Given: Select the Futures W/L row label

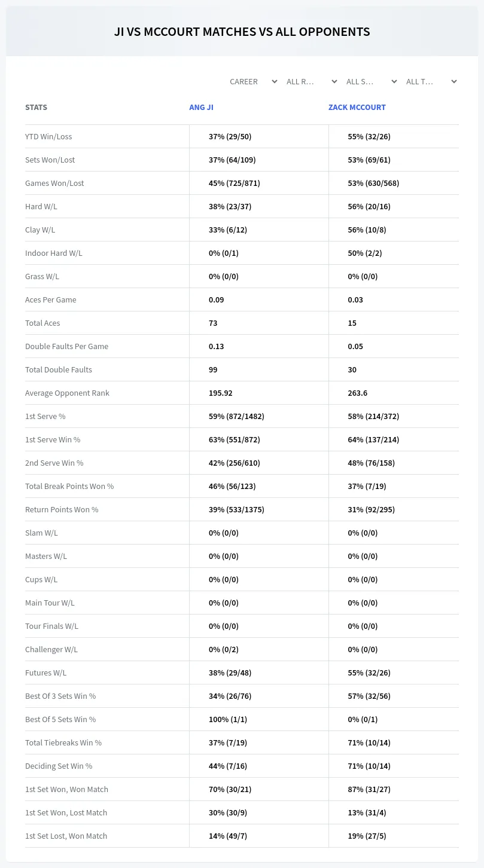Looking at the screenshot, I should coord(45,673).
